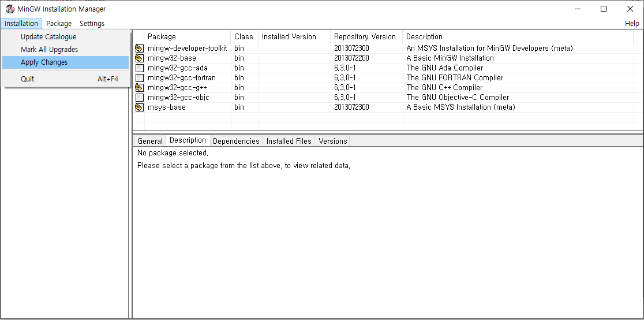
Task: Click install-marked icon for mingw32-gcc-g++
Action: (140, 88)
